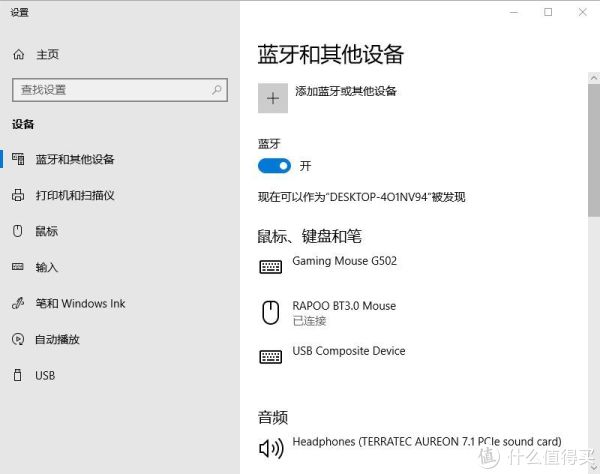The width and height of the screenshot is (600, 474).
Task: Click the 鼠标、键盘和笔 section heading
Action: point(309,236)
